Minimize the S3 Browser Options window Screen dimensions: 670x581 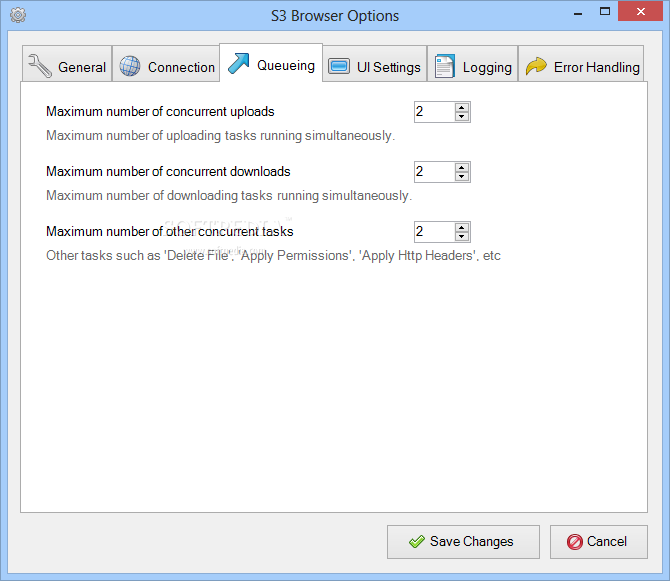pyautogui.click(x=578, y=13)
